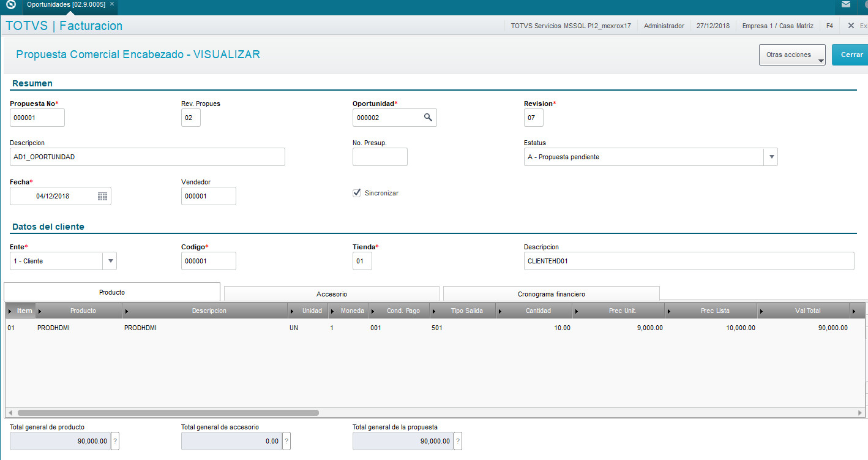Click the empty No. Presup. field

tap(380, 157)
